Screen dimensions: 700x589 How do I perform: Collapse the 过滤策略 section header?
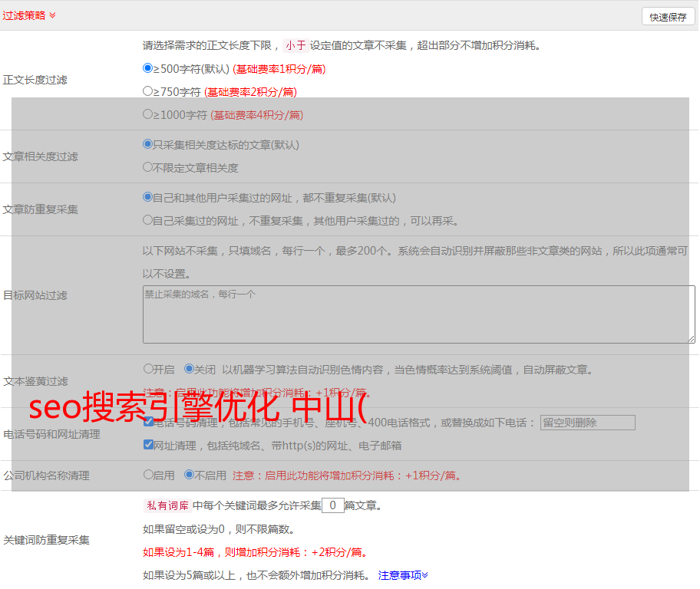(x=29, y=15)
